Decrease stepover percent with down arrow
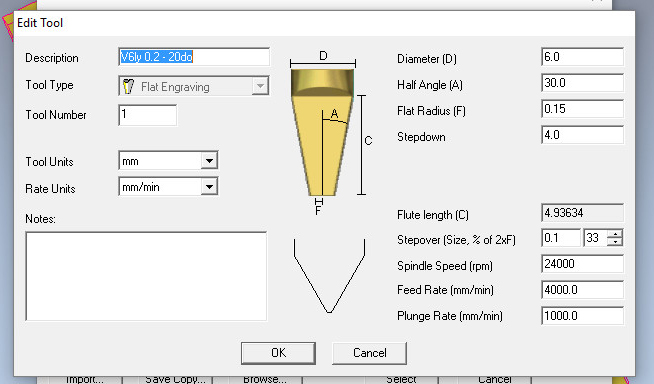The image size is (654, 384). click(x=615, y=242)
